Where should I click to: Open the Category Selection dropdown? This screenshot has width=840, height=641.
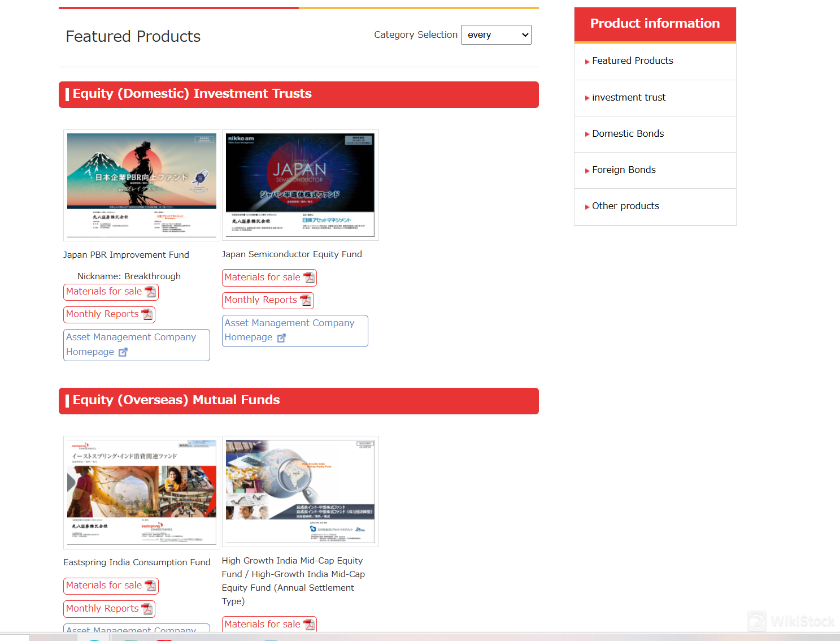496,35
